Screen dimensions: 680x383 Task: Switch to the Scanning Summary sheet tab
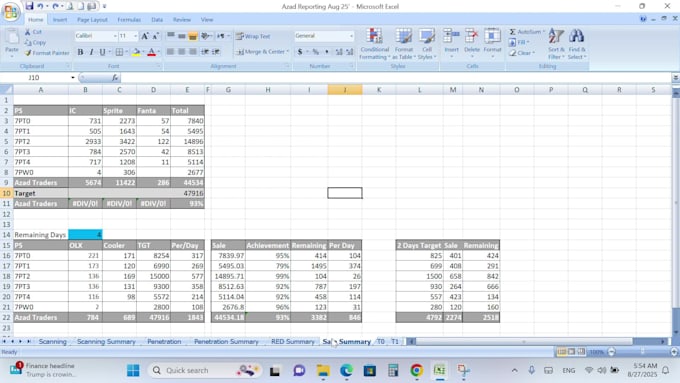coord(106,342)
